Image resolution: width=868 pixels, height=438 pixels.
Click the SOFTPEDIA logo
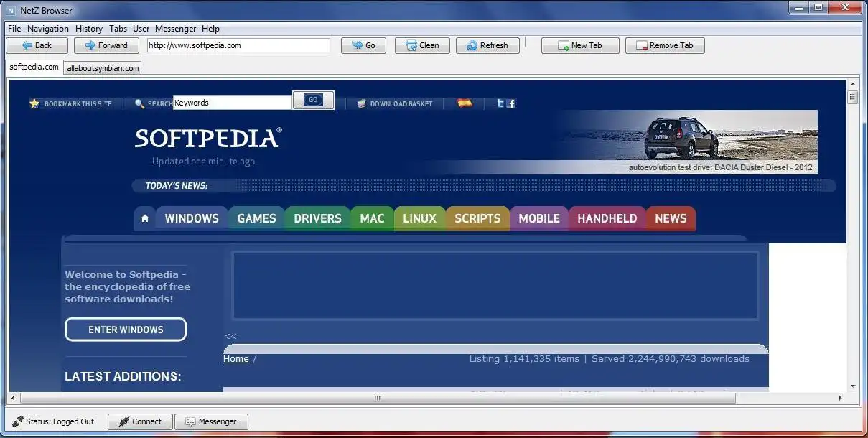click(x=208, y=138)
